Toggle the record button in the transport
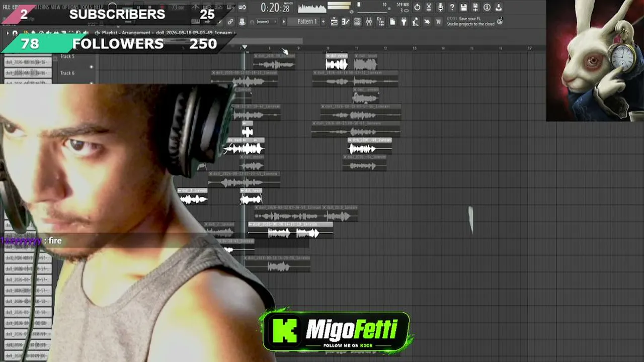Viewport: 644px width, 362px height. [162, 8]
